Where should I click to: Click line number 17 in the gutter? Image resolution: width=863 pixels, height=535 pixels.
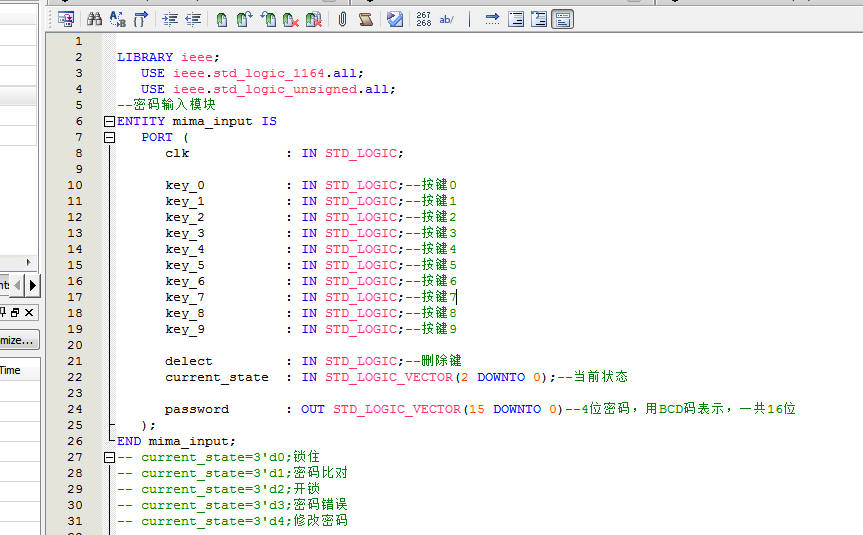[x=75, y=297]
